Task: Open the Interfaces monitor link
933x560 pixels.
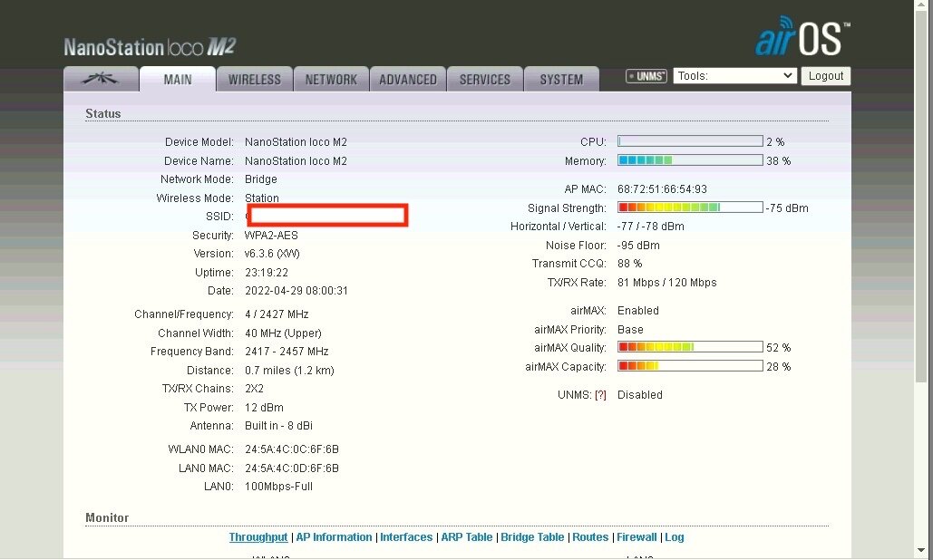Action: click(406, 536)
